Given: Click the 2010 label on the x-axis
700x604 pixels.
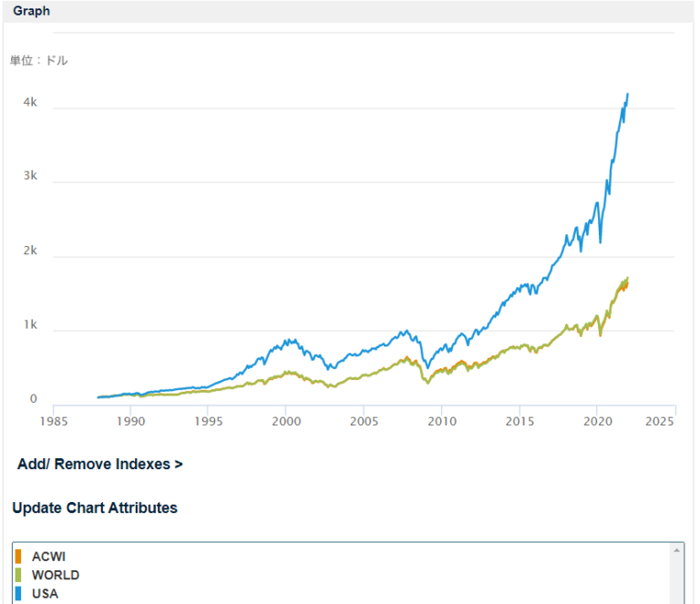Looking at the screenshot, I should pyautogui.click(x=441, y=422).
